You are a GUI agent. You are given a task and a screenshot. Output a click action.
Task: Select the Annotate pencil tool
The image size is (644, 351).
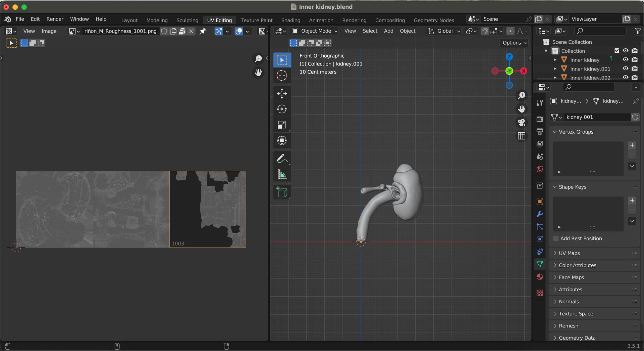(282, 159)
